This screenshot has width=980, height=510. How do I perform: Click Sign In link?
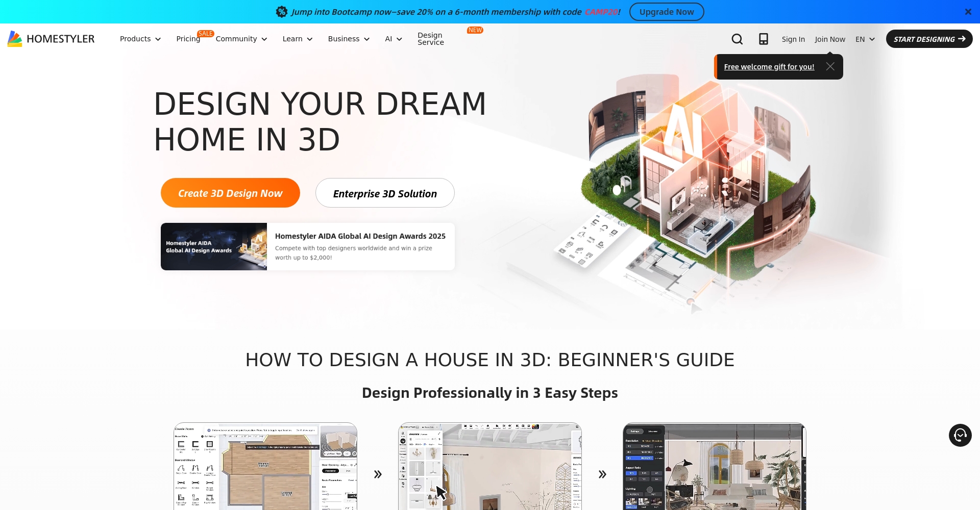click(793, 39)
